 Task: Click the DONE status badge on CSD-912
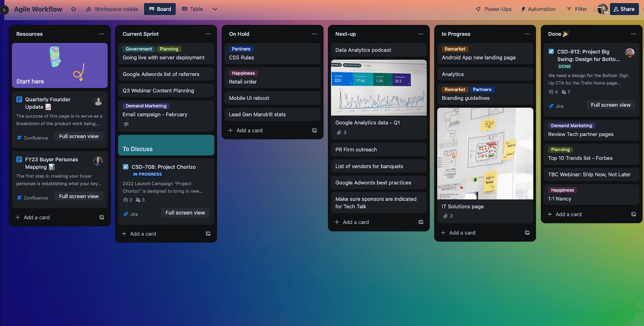565,66
